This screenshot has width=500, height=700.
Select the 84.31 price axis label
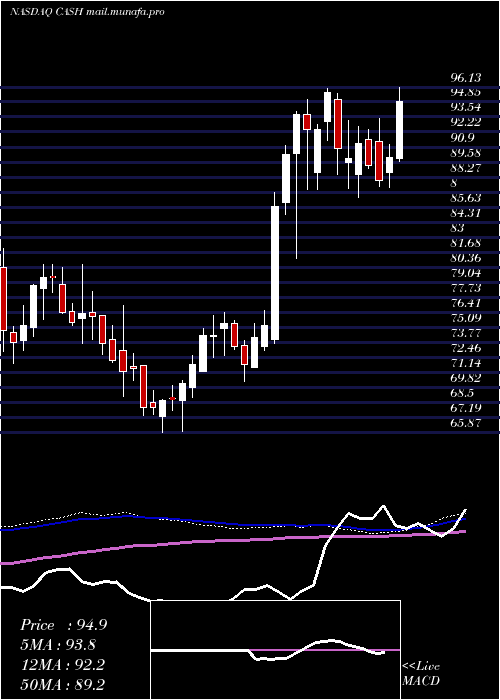(465, 213)
